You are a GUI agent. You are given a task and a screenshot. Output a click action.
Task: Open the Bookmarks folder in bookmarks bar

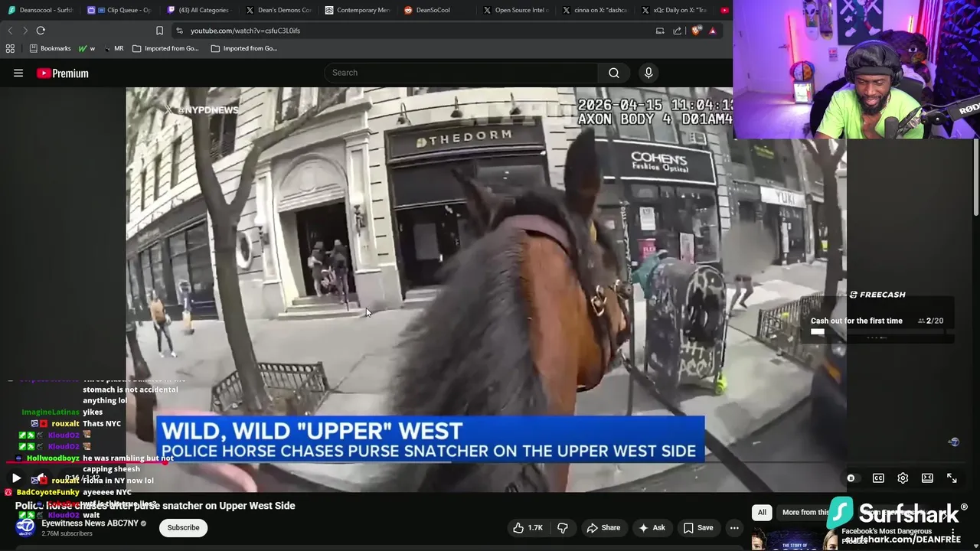pyautogui.click(x=50, y=48)
